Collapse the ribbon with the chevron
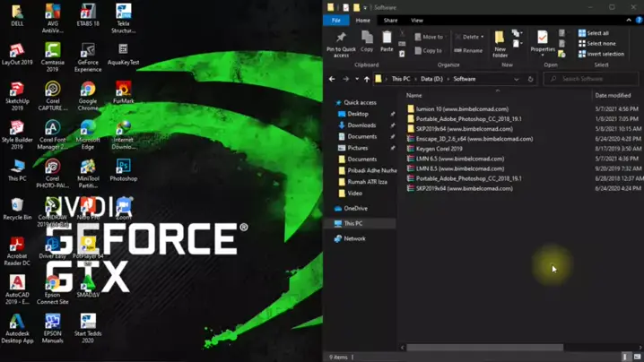The width and height of the screenshot is (644, 362). pyautogui.click(x=628, y=20)
